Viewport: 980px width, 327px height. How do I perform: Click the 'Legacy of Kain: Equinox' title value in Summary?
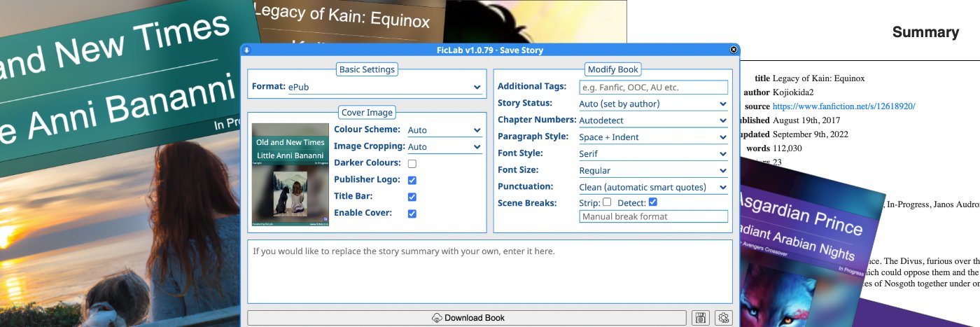point(819,78)
